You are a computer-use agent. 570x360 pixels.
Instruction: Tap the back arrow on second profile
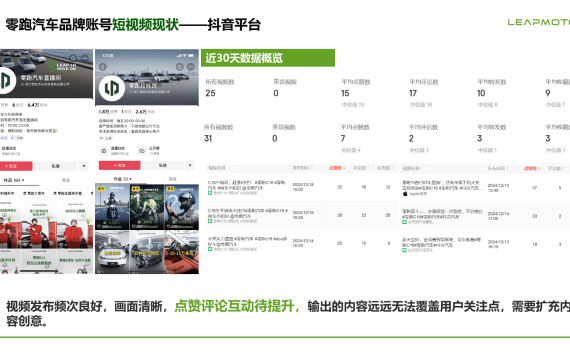103,67
